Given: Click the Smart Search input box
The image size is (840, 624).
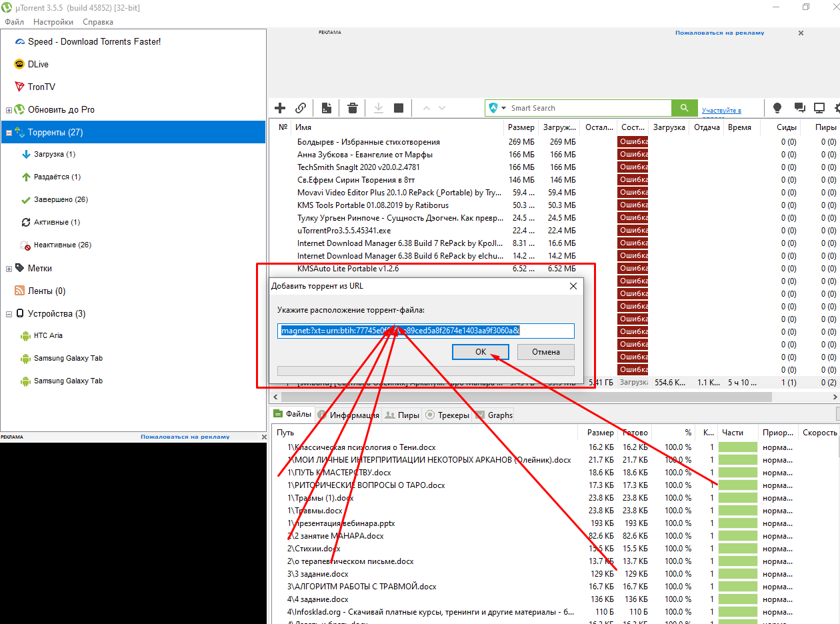Looking at the screenshot, I should point(590,108).
